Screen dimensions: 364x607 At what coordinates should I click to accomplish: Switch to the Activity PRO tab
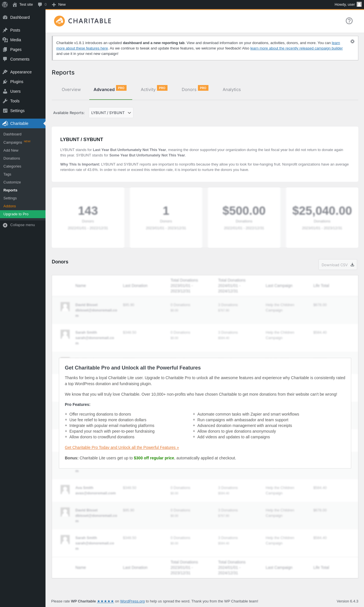coord(154,89)
